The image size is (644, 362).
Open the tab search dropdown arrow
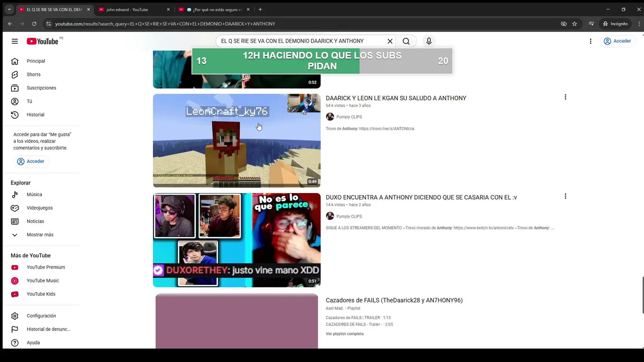9,10
